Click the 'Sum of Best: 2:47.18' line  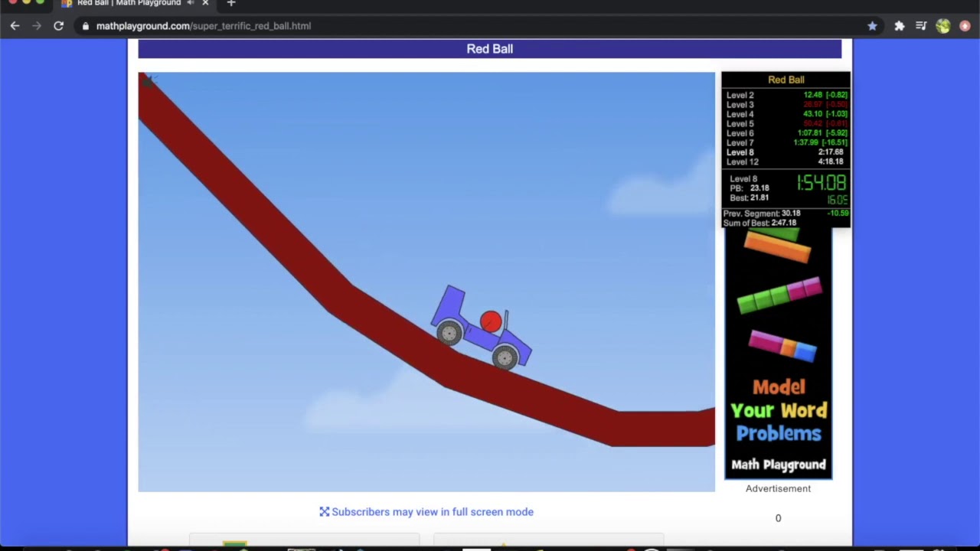coord(759,223)
